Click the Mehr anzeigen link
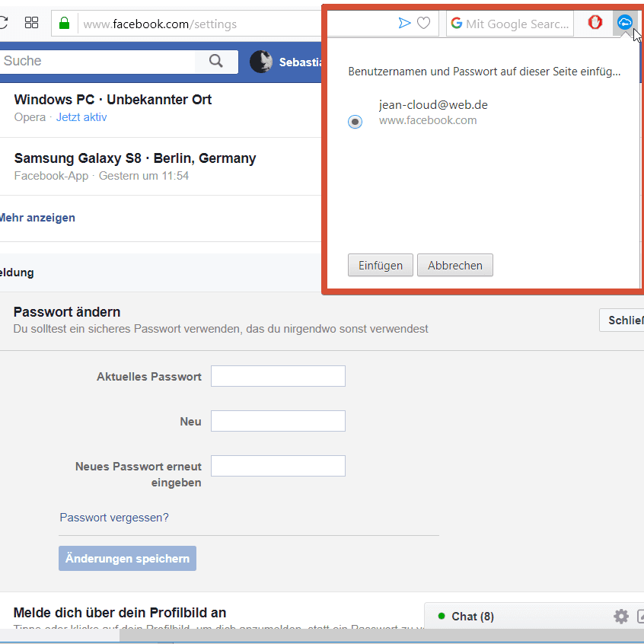Image resolution: width=644 pixels, height=644 pixels. (37, 218)
